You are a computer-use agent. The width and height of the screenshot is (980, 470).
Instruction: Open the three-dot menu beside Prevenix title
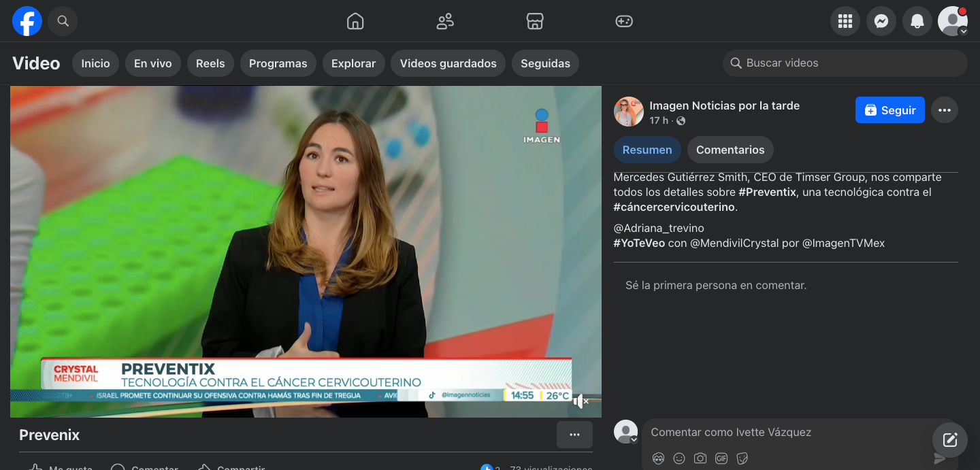click(x=574, y=435)
